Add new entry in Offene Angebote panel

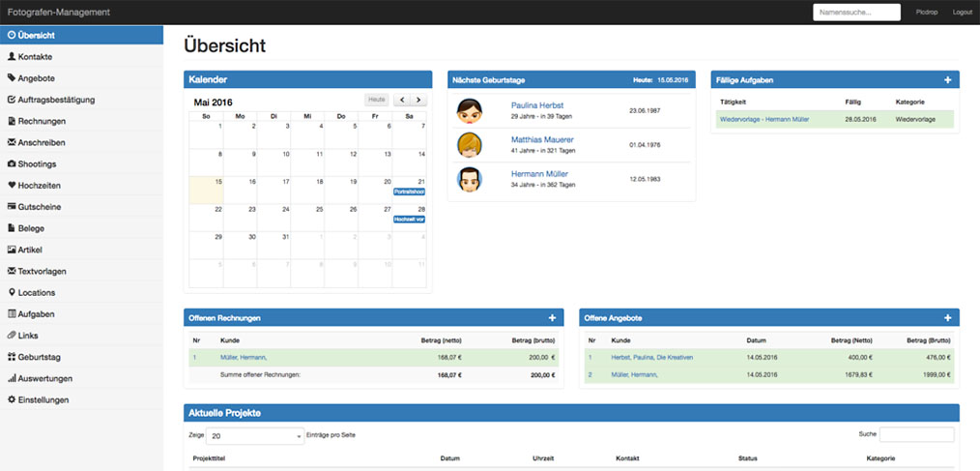[947, 318]
